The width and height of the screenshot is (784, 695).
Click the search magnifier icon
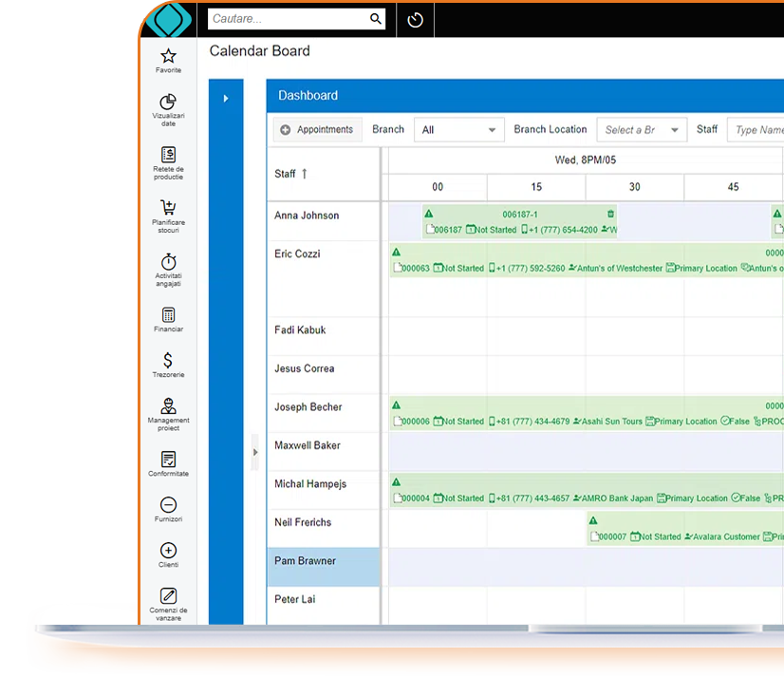(376, 19)
